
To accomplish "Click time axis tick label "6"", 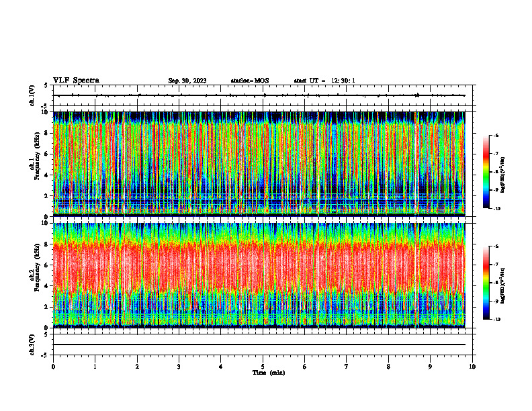I will 305,367.
